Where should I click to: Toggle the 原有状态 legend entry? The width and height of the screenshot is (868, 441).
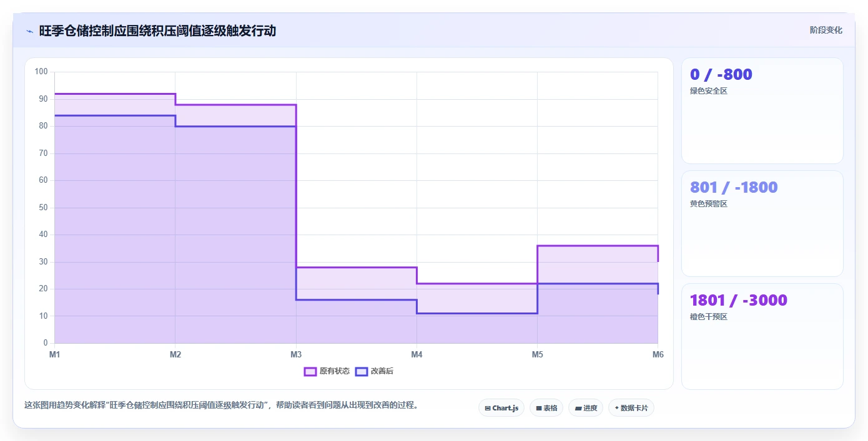click(327, 371)
